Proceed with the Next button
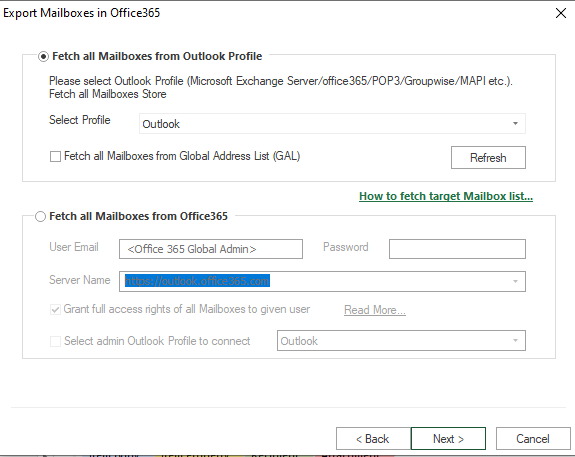This screenshot has height=457, width=575. (x=448, y=438)
